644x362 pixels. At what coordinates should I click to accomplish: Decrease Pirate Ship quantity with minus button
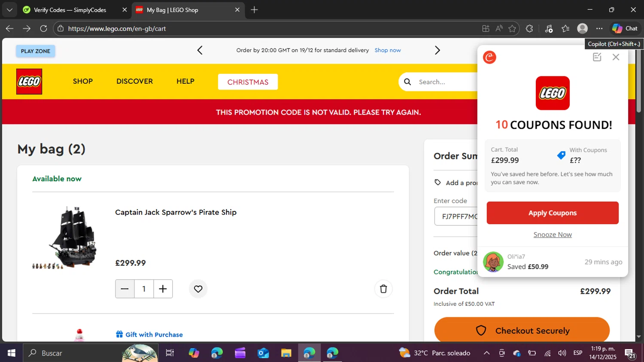125,289
